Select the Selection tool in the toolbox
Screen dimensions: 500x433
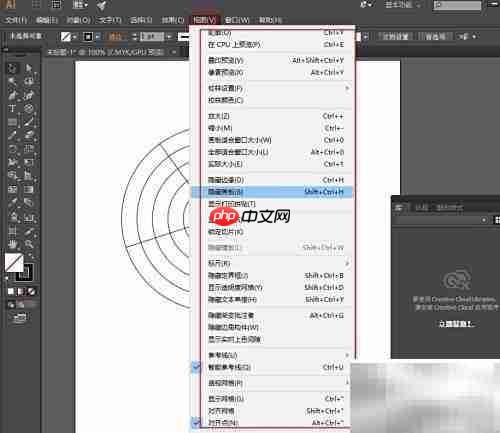(x=12, y=68)
